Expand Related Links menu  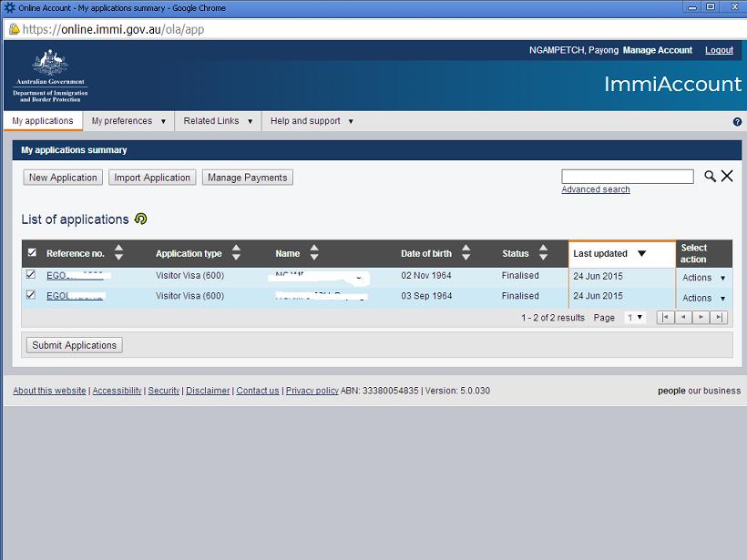click(218, 121)
